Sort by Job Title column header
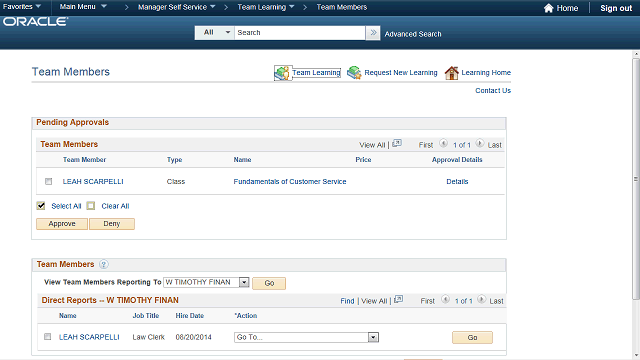Image resolution: width=640 pixels, height=360 pixels. click(146, 316)
